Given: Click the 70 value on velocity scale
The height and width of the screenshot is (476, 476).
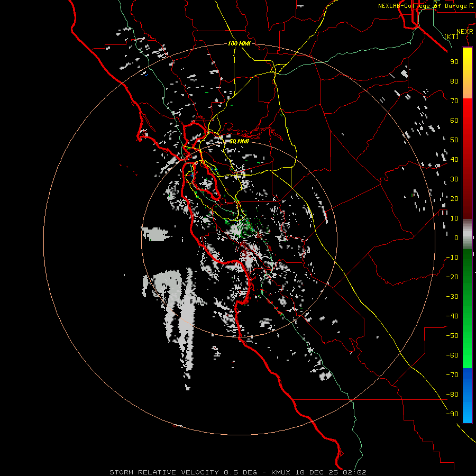Looking at the screenshot, I should 454,101.
